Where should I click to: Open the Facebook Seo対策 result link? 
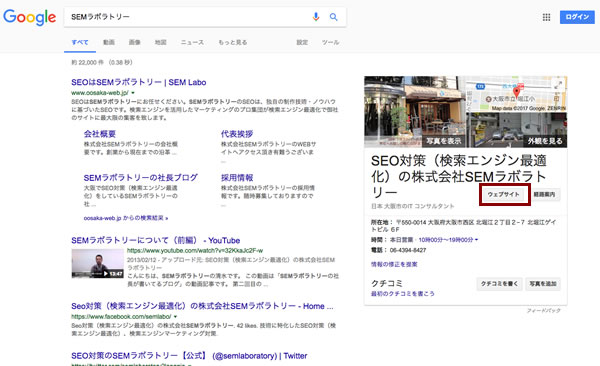tap(202, 306)
